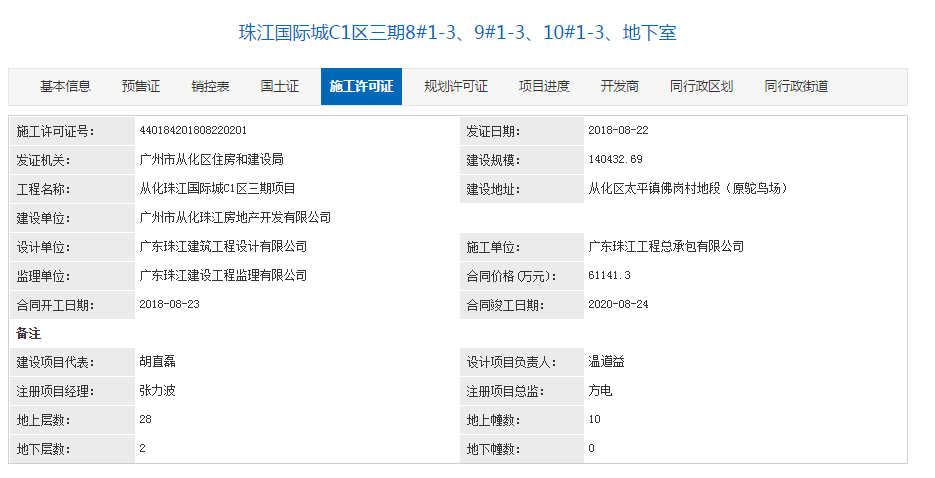
Task: Click the active 施工许可证 tab
Action: pos(361,87)
